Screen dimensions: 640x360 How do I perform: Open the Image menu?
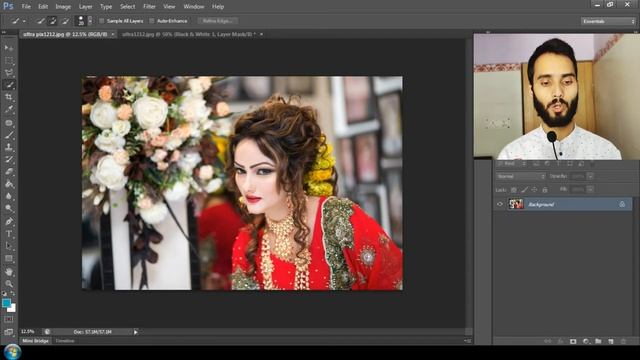coord(63,7)
